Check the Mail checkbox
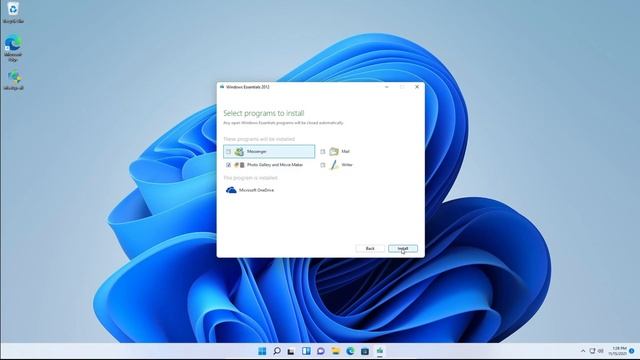Viewport: 640px width, 360px height. (323, 151)
